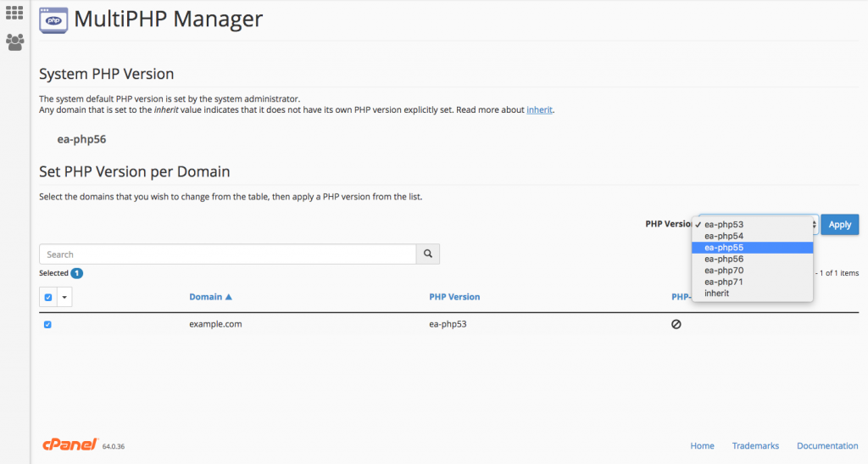The height and width of the screenshot is (464, 868).
Task: Open the users group icon in sidebar
Action: [x=15, y=42]
